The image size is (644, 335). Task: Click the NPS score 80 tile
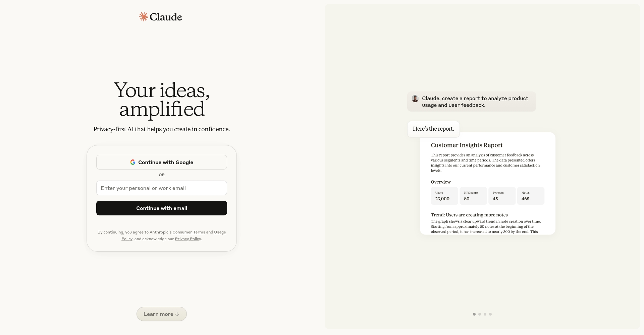tap(473, 196)
